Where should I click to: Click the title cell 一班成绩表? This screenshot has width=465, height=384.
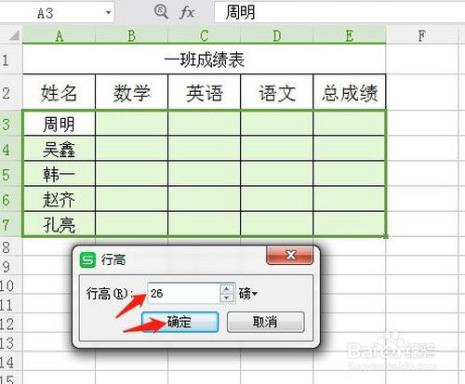tap(204, 60)
